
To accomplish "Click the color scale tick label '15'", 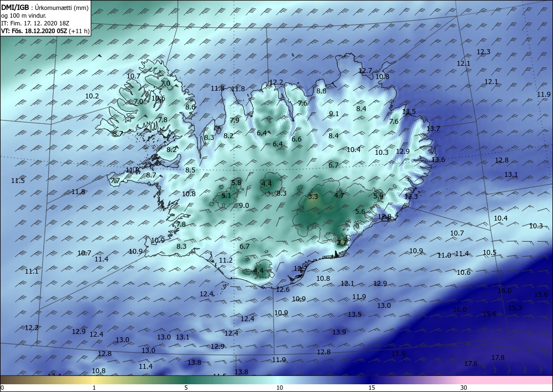I will tap(372, 388).
